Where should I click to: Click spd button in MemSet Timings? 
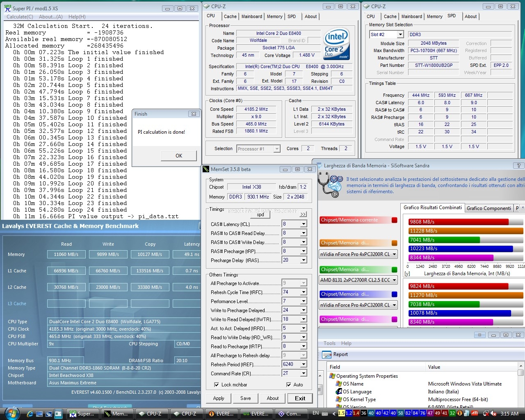[260, 215]
